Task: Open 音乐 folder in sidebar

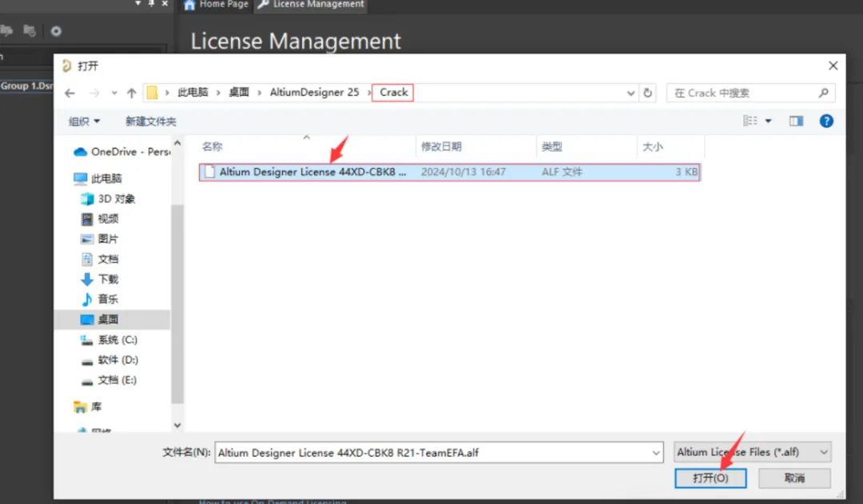Action: 100,300
